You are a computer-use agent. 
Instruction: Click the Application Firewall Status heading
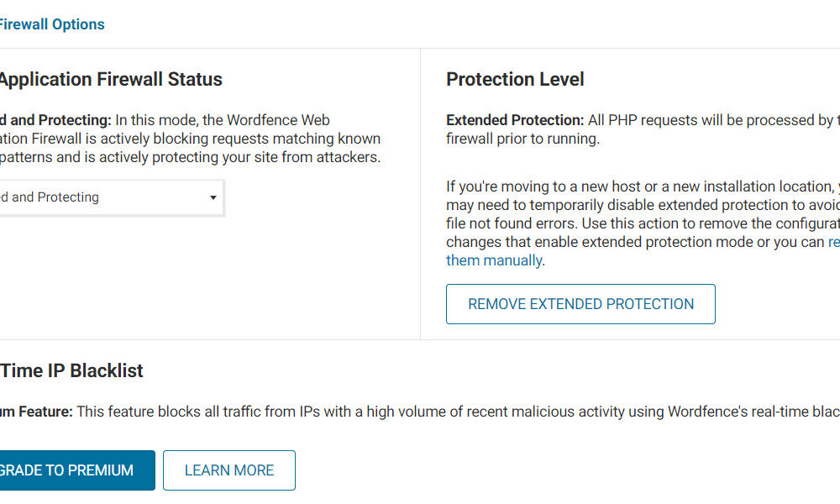[109, 80]
